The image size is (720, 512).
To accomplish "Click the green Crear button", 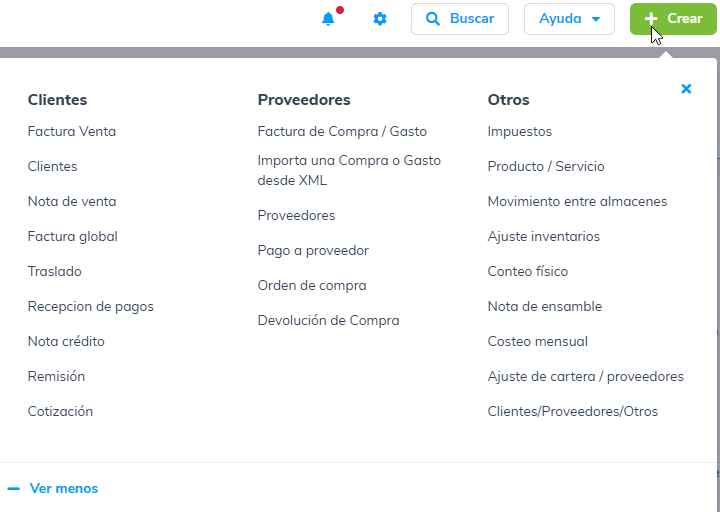I will pyautogui.click(x=673, y=19).
